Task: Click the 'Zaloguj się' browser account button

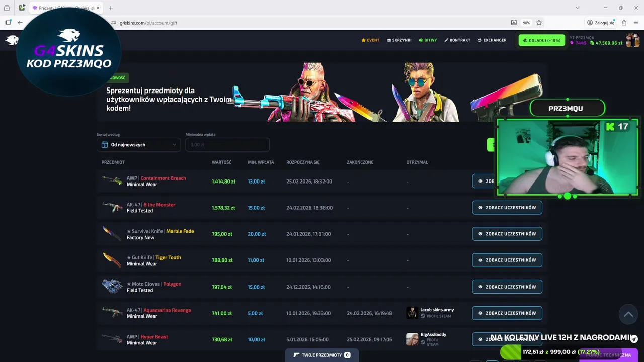Action: click(601, 23)
